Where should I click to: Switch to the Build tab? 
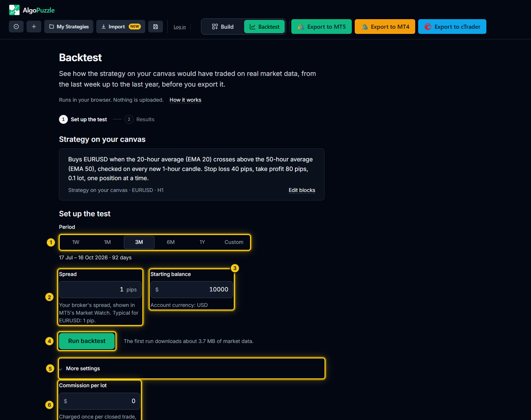(x=223, y=27)
